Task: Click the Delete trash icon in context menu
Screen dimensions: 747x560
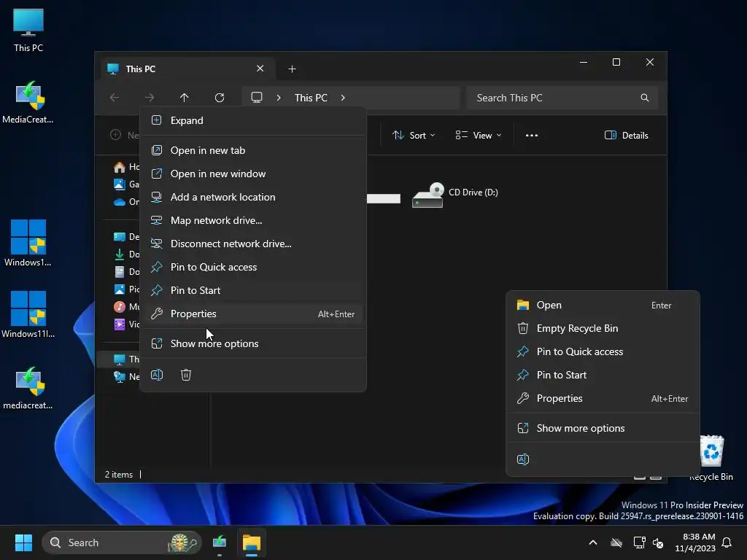Action: point(186,376)
